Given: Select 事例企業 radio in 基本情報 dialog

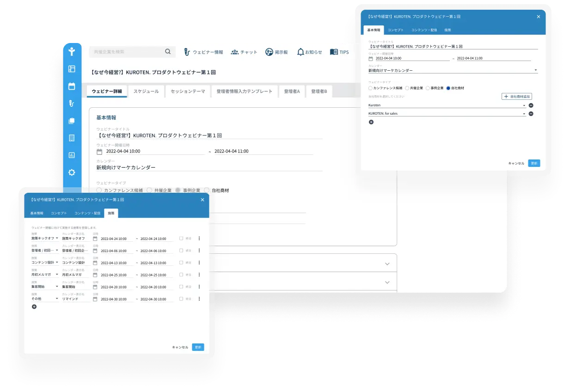Looking at the screenshot, I should [x=428, y=88].
